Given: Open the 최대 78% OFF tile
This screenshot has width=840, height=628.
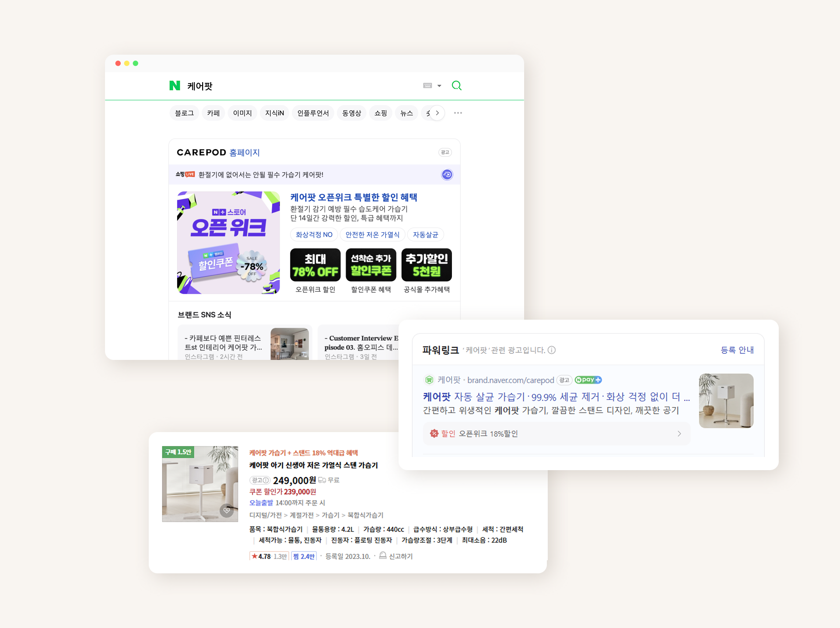Looking at the screenshot, I should point(315,265).
